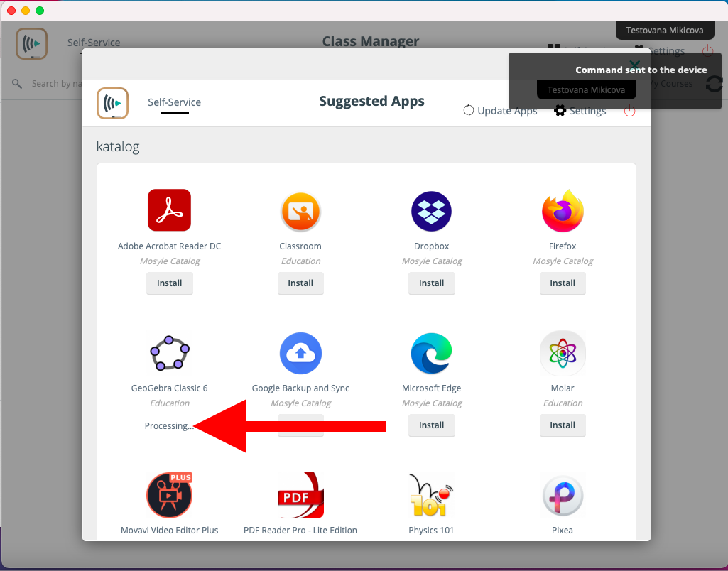This screenshot has height=571, width=728.
Task: Install the Dropbox app
Action: (x=431, y=283)
